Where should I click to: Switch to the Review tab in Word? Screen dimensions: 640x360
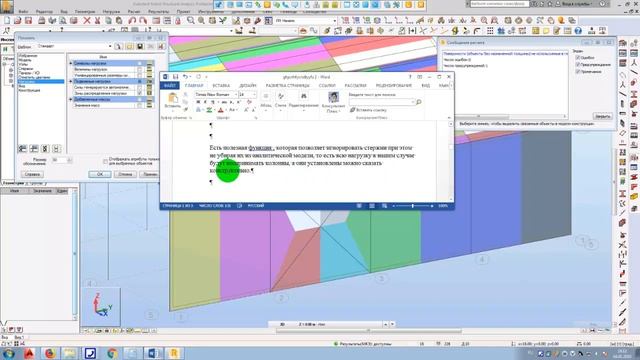click(394, 86)
